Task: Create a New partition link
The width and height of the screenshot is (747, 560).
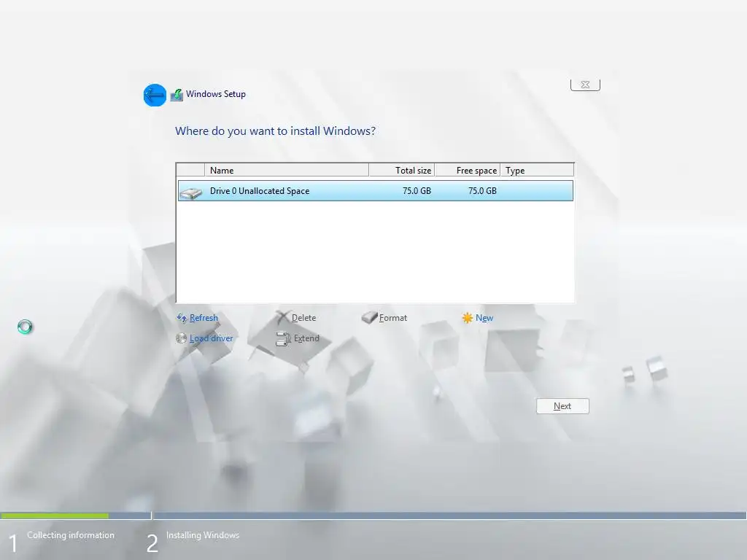Action: point(484,318)
